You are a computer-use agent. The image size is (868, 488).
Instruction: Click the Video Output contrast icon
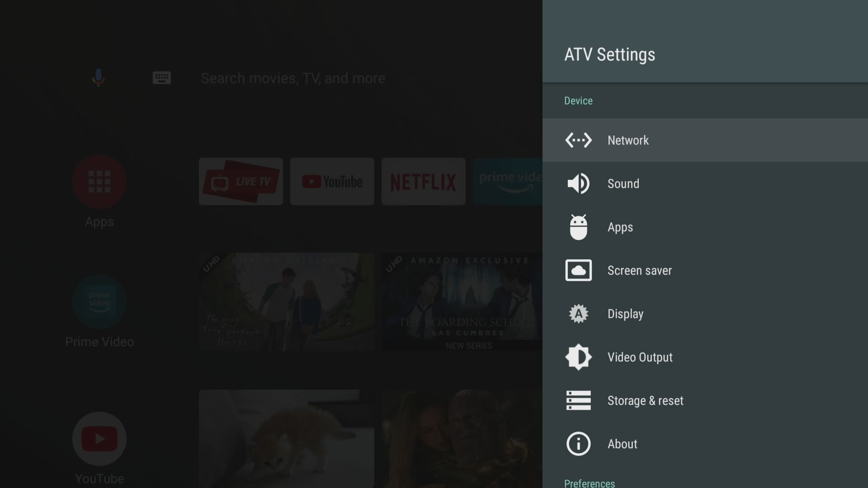click(x=578, y=357)
